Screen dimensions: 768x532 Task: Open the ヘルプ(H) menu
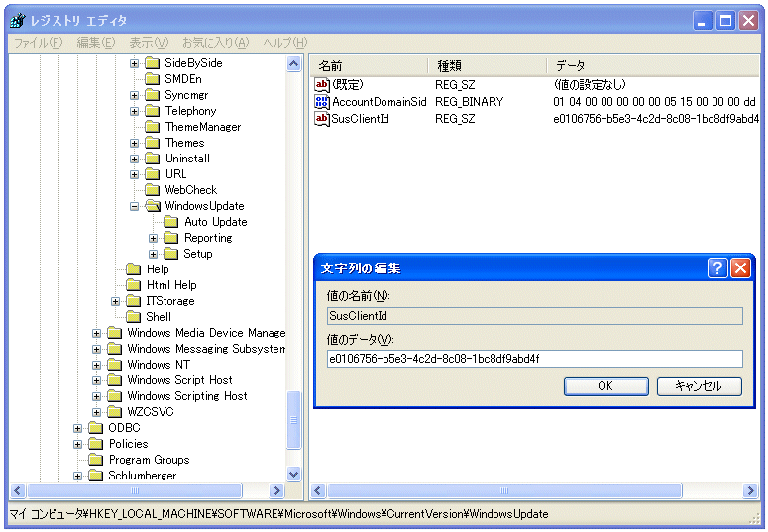(x=285, y=43)
